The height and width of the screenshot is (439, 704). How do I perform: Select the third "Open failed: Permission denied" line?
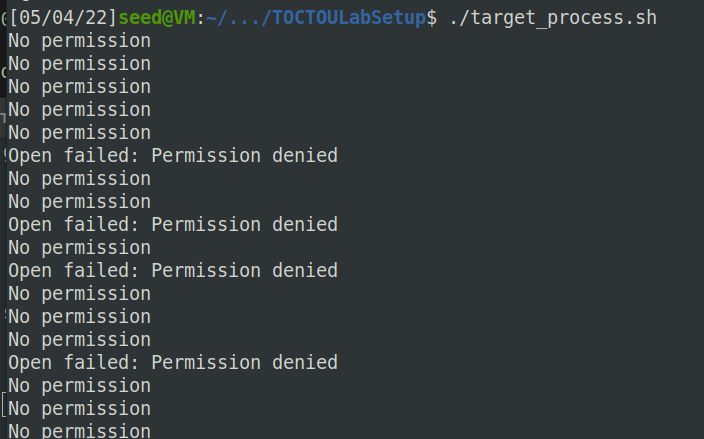pyautogui.click(x=173, y=271)
